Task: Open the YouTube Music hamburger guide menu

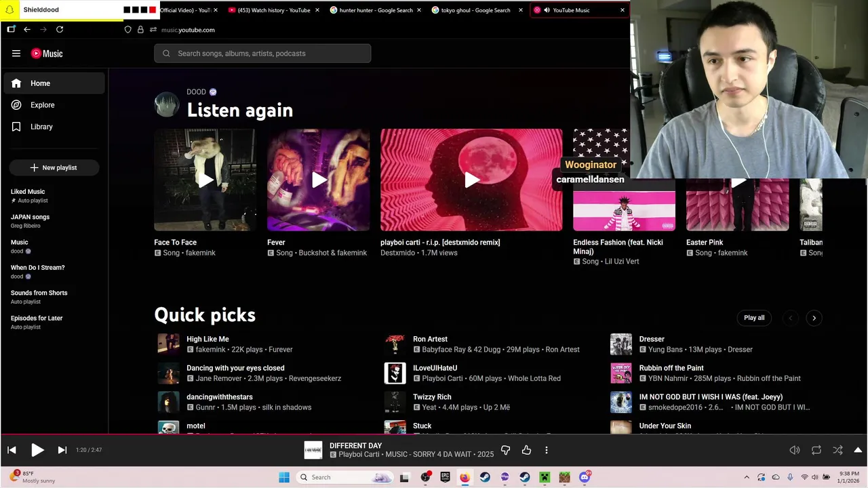Action: (16, 54)
